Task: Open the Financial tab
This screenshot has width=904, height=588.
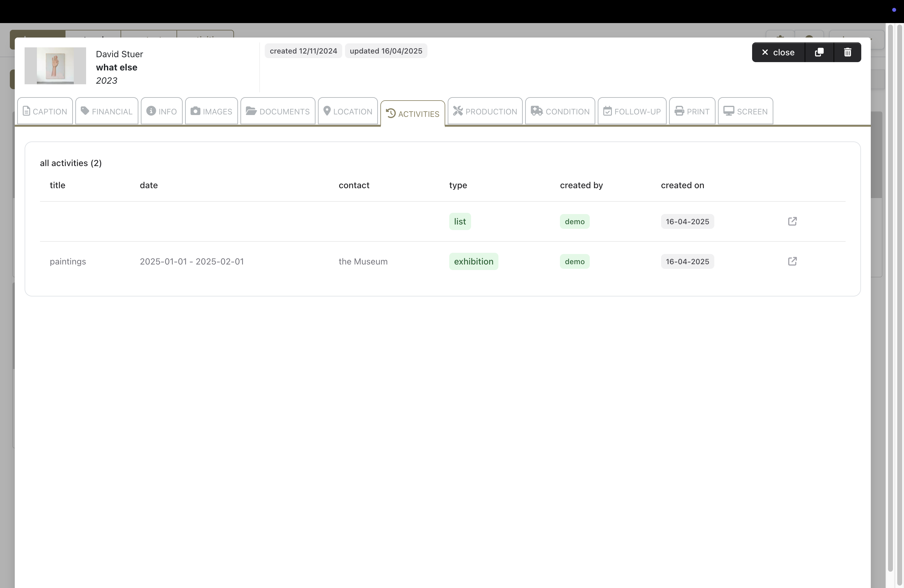Action: [x=107, y=111]
